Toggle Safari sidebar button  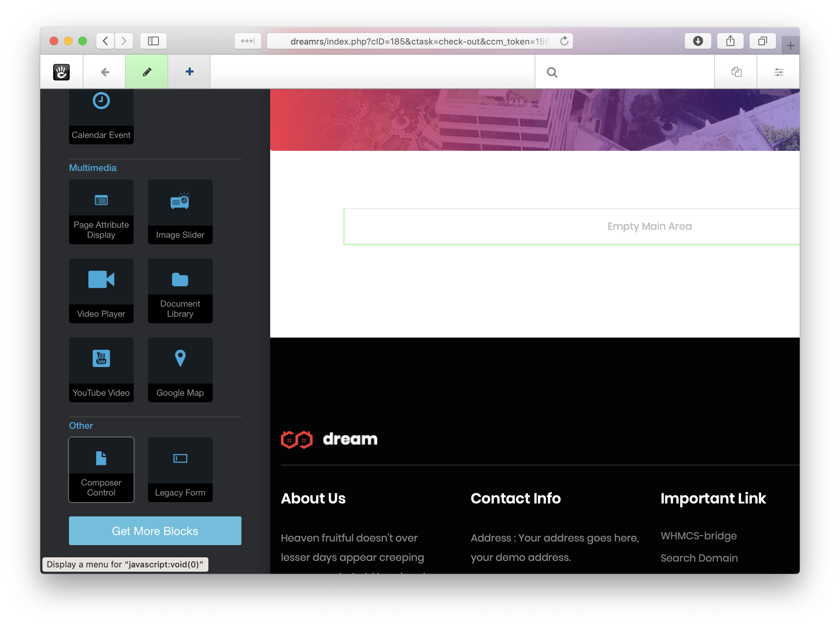(153, 41)
